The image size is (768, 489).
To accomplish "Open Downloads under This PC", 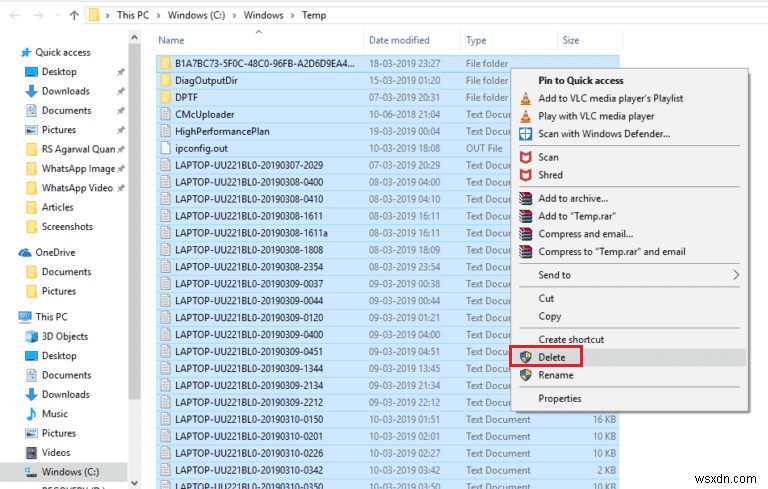I will pos(66,394).
